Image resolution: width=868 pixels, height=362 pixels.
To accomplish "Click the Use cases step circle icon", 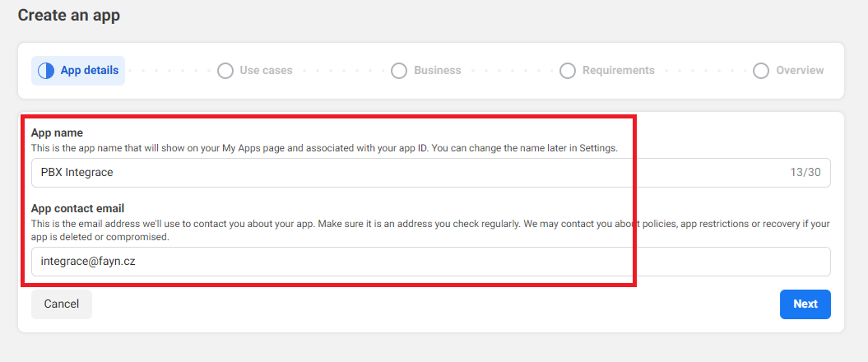I will pyautogui.click(x=225, y=71).
